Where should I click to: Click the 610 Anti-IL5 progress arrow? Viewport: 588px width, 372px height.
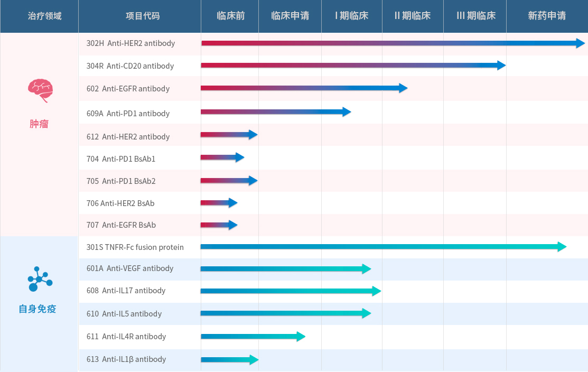[x=286, y=313]
